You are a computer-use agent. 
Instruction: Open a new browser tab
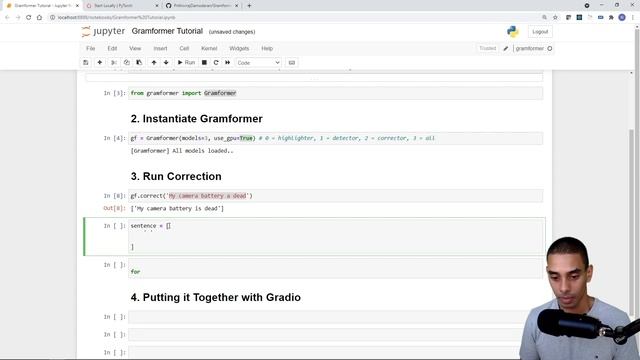(x=249, y=6)
